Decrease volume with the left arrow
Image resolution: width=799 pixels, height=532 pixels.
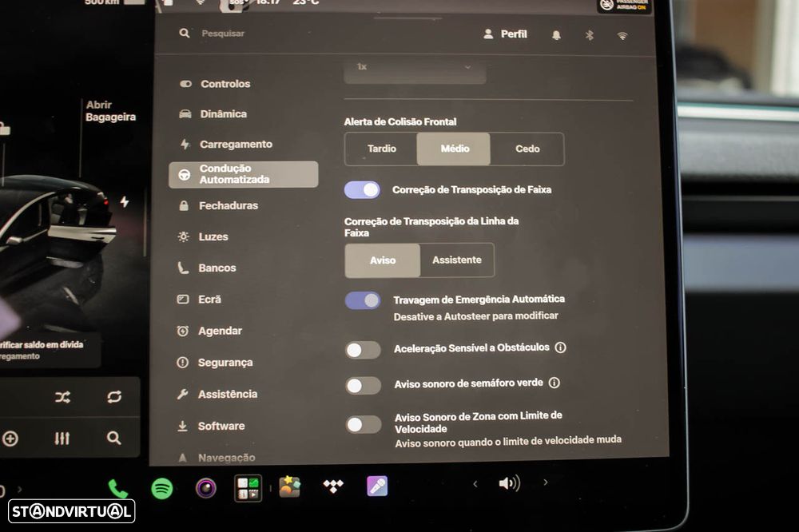475,484
